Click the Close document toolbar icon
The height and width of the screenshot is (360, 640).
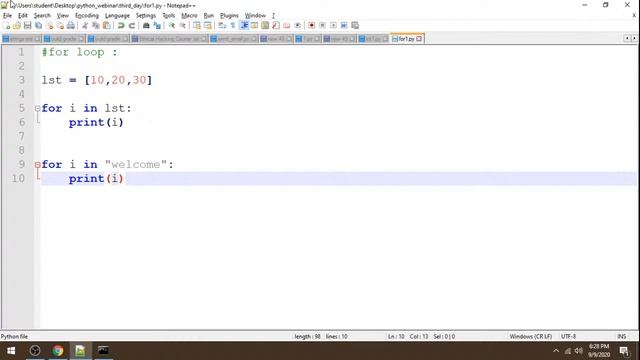pyautogui.click(x=49, y=25)
